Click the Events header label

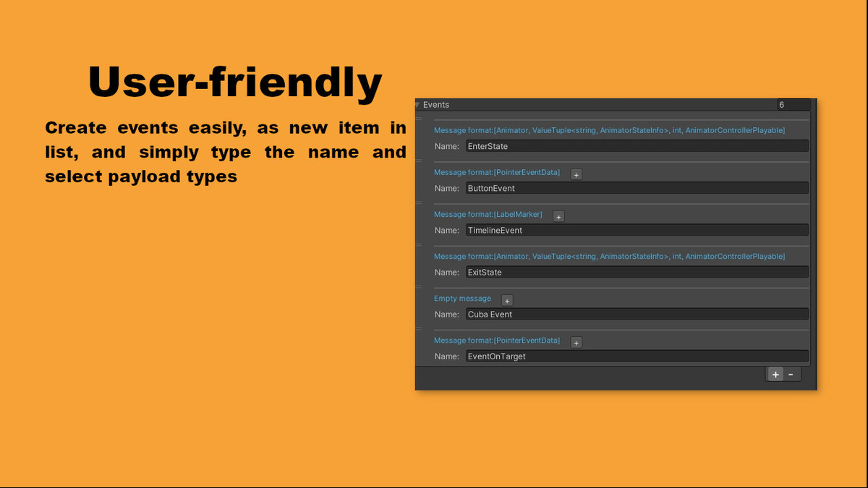point(436,105)
